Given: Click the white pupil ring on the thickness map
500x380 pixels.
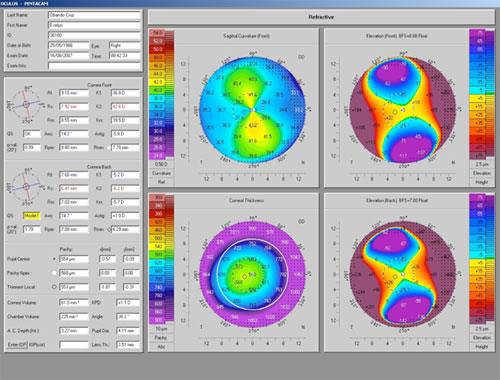Looking at the screenshot, I should 252,274.
